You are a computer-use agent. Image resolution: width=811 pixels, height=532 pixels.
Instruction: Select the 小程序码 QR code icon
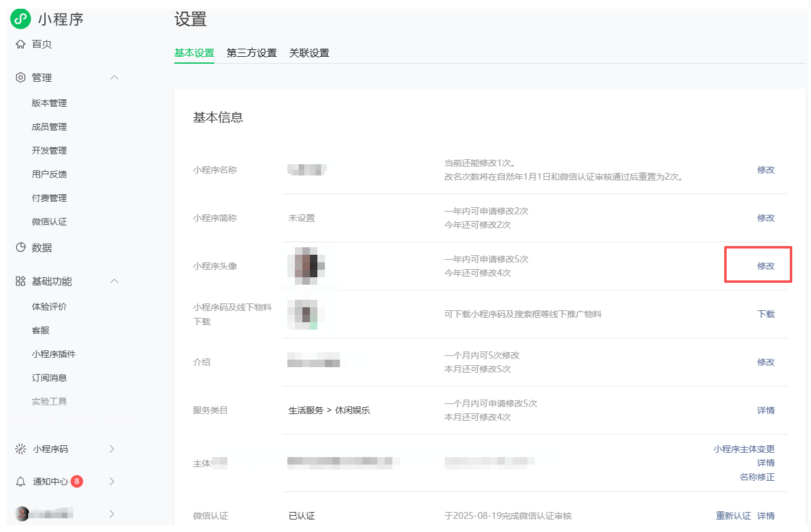(x=21, y=448)
